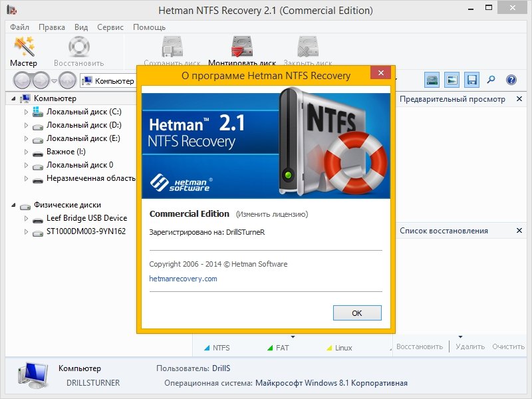
Task: Click the Монтировать диск toolbar icon
Action: 242,47
